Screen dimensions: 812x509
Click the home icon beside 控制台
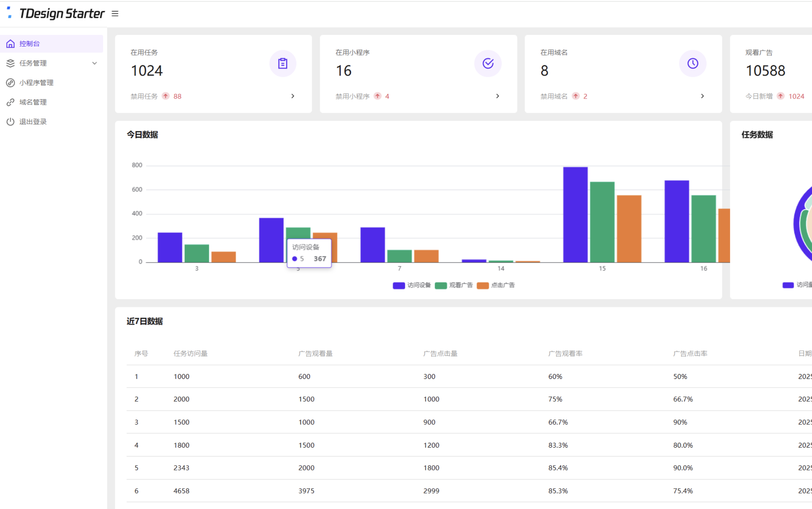coord(11,44)
